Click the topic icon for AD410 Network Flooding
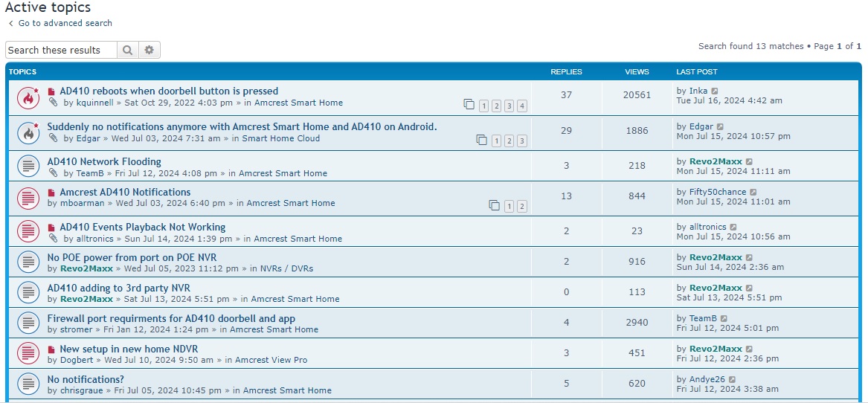The width and height of the screenshot is (868, 403). tap(28, 166)
